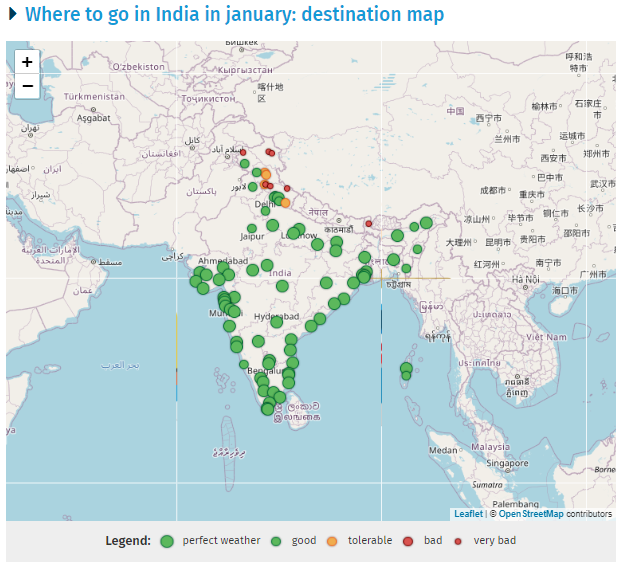The image size is (621, 567).
Task: Click the bad weather legend circle
Action: point(408,541)
